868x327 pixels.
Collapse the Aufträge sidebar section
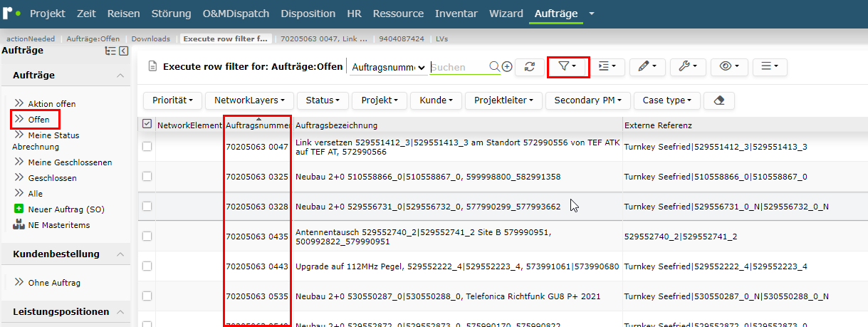pyautogui.click(x=120, y=76)
